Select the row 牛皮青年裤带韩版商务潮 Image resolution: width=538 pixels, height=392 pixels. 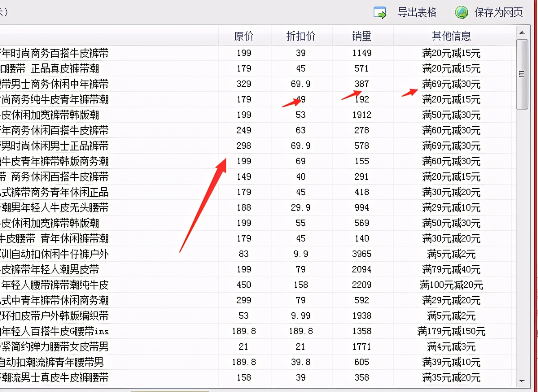(258, 161)
